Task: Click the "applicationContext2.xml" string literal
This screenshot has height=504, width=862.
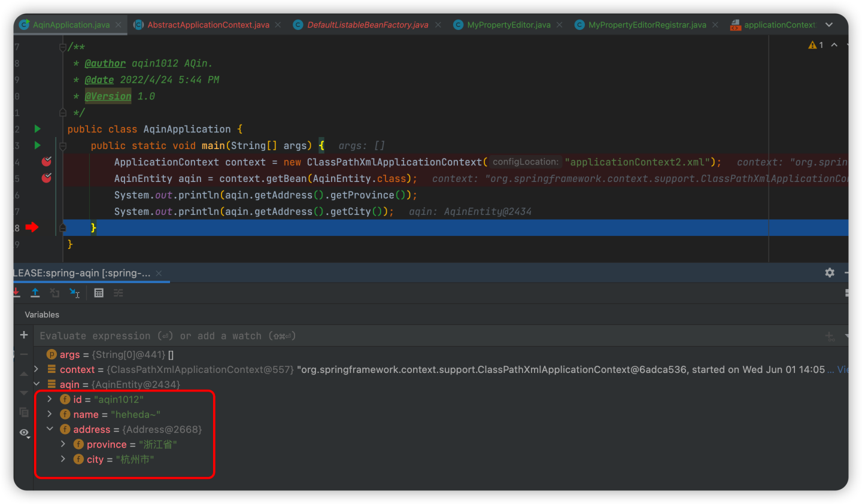Action: [637, 162]
